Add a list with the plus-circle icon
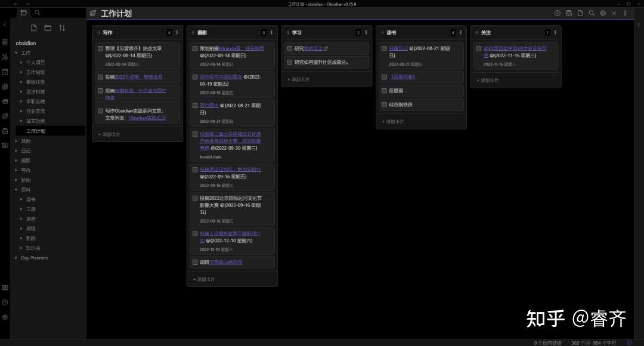 pyautogui.click(x=558, y=13)
